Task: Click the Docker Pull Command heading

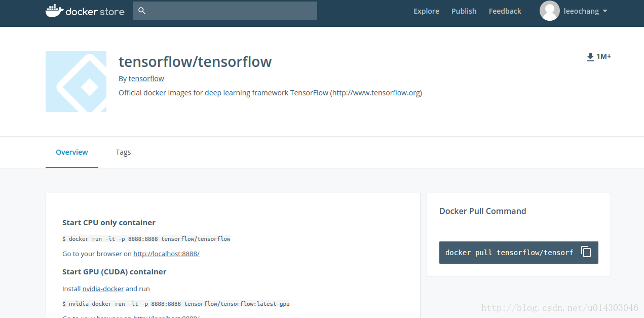Action: (x=483, y=211)
